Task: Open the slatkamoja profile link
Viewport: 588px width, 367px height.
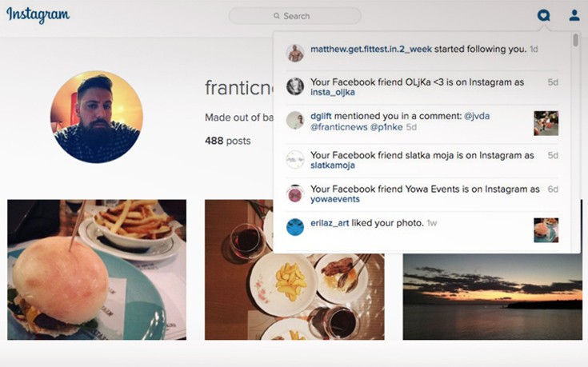Action: click(332, 166)
